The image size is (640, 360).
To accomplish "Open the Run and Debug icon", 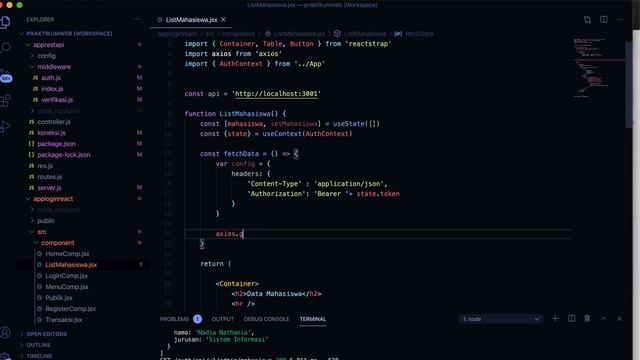I will tap(5, 127).
